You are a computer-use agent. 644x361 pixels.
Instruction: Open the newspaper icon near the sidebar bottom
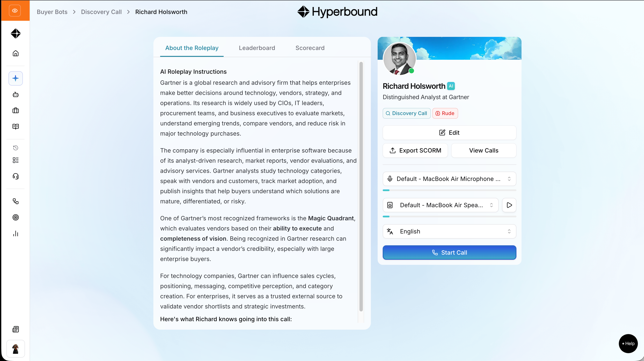click(15, 329)
